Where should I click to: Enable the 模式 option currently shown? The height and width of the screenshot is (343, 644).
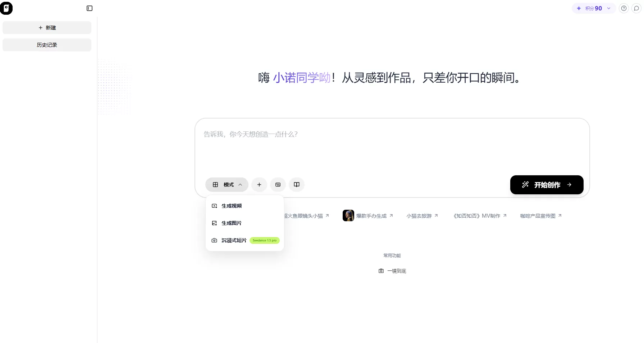click(x=227, y=185)
